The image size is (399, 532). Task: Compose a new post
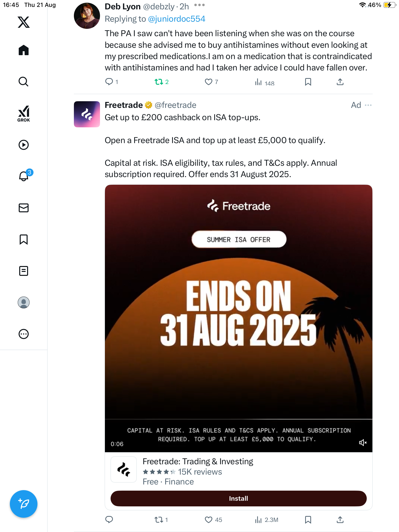[24, 504]
